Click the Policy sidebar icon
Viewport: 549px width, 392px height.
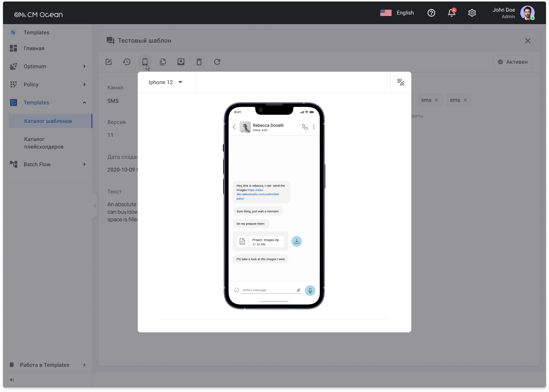(14, 84)
